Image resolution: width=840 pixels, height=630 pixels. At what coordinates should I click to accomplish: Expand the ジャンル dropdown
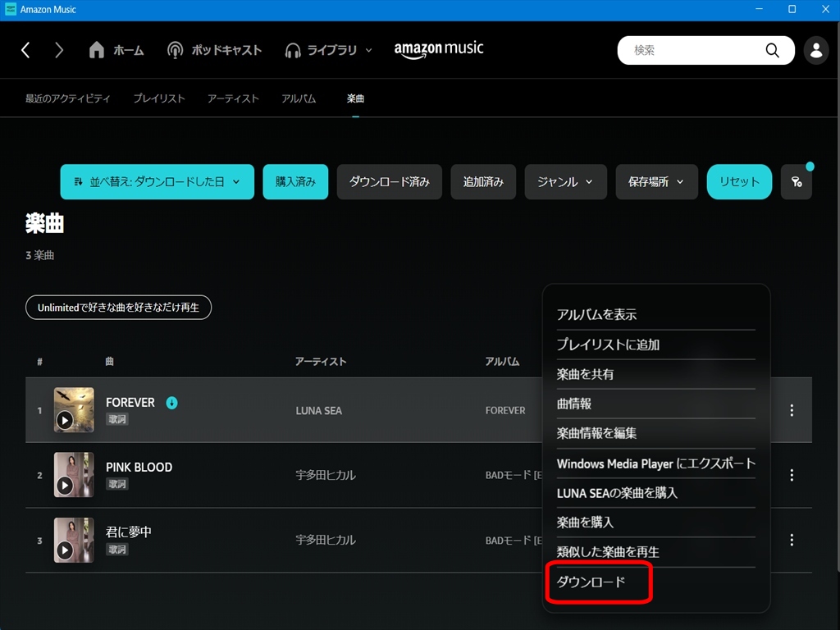click(x=566, y=181)
